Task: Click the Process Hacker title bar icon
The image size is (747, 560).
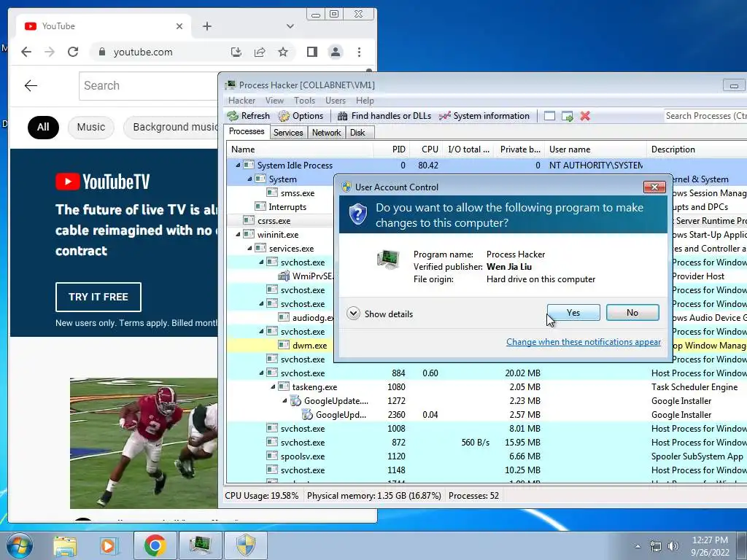Action: [231, 85]
